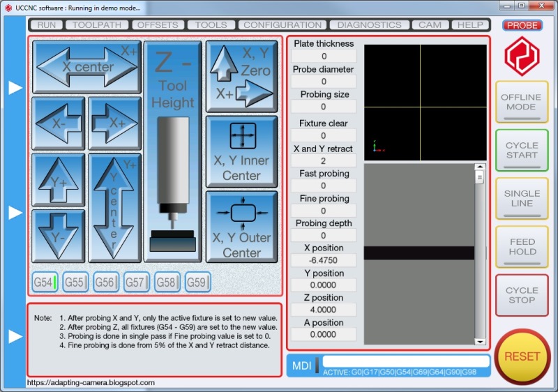Viewport: 558px width, 392px height.
Task: Click note 3 about Fine probing value
Action: (x=165, y=336)
